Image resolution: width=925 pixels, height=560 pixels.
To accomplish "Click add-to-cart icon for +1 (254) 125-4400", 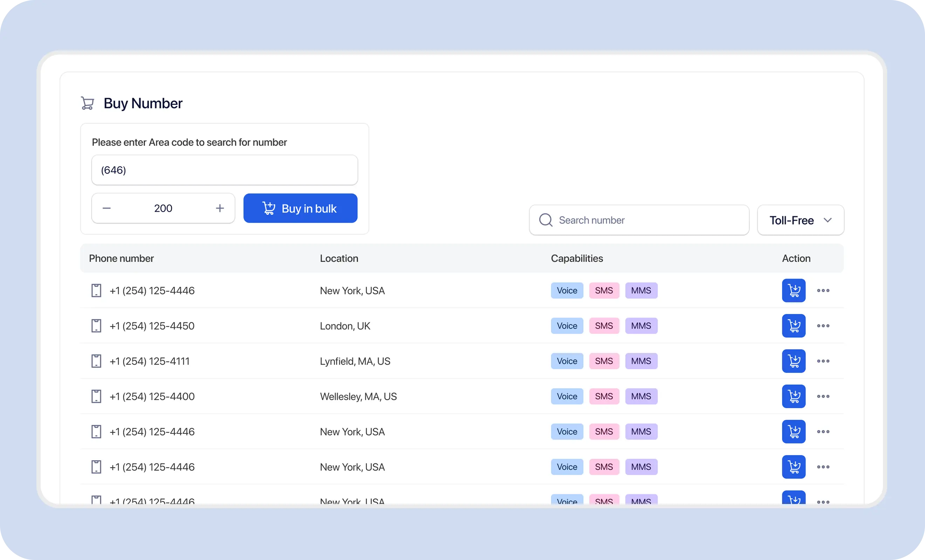I will tap(793, 396).
